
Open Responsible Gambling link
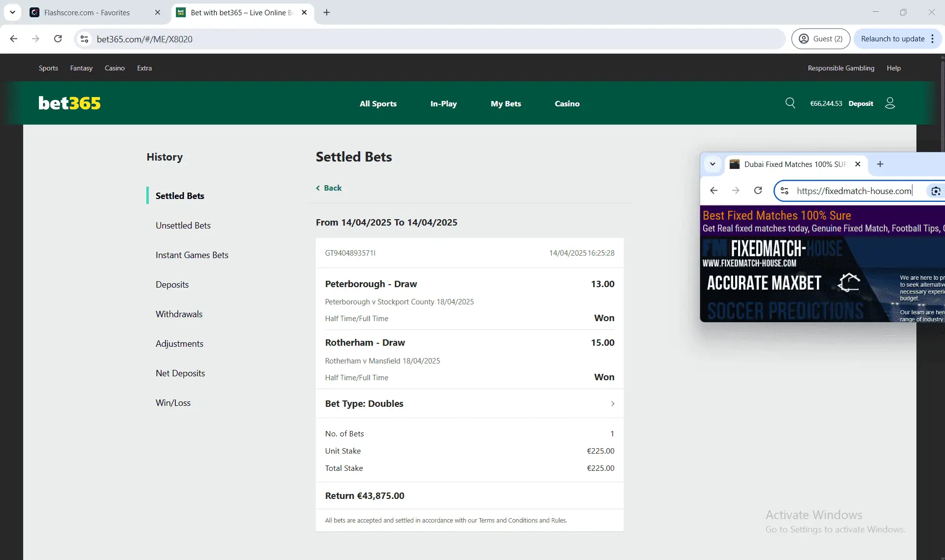coord(841,68)
